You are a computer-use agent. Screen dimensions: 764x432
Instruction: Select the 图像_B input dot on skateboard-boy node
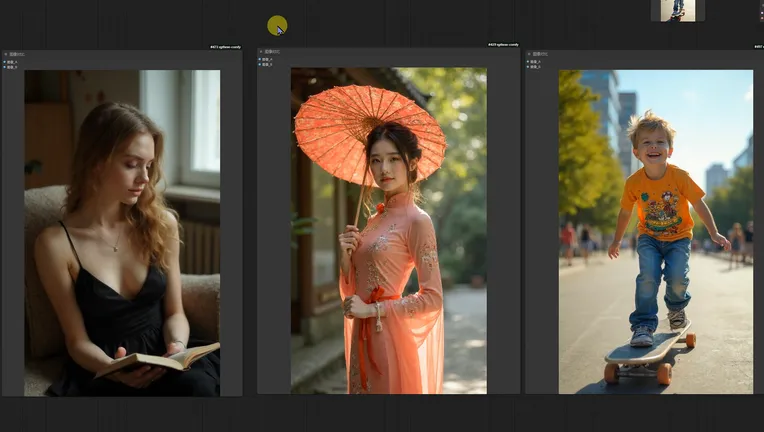click(528, 66)
